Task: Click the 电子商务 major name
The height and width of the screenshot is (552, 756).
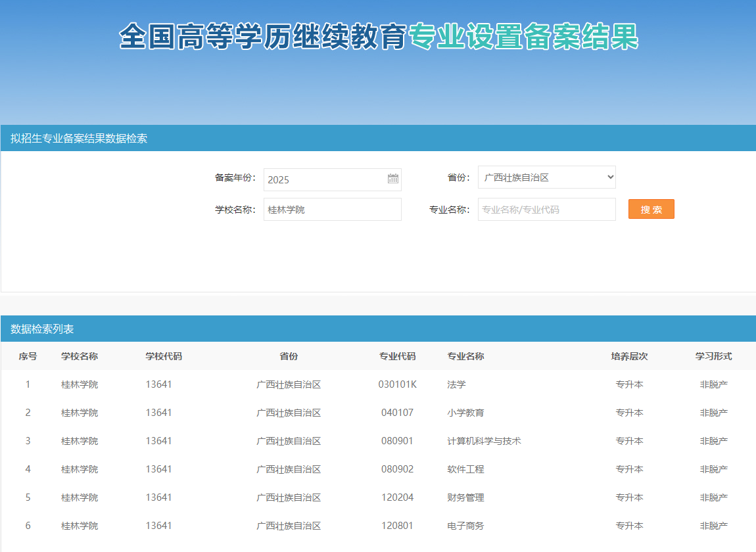Action: coord(465,526)
